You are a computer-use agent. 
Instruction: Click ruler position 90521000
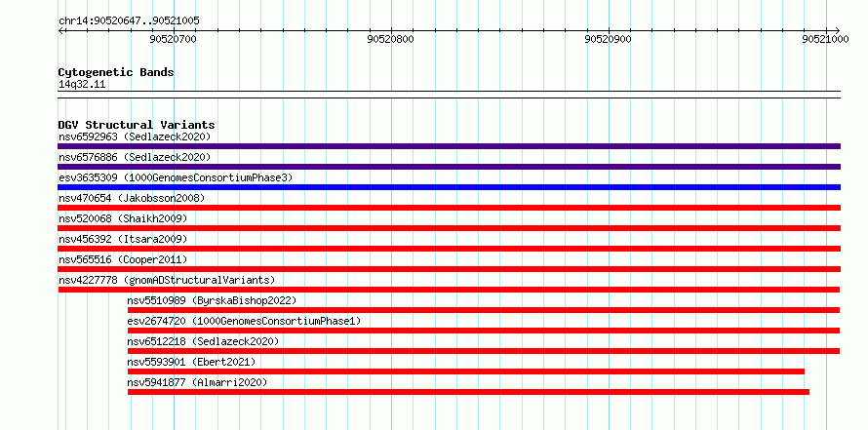tap(826, 39)
